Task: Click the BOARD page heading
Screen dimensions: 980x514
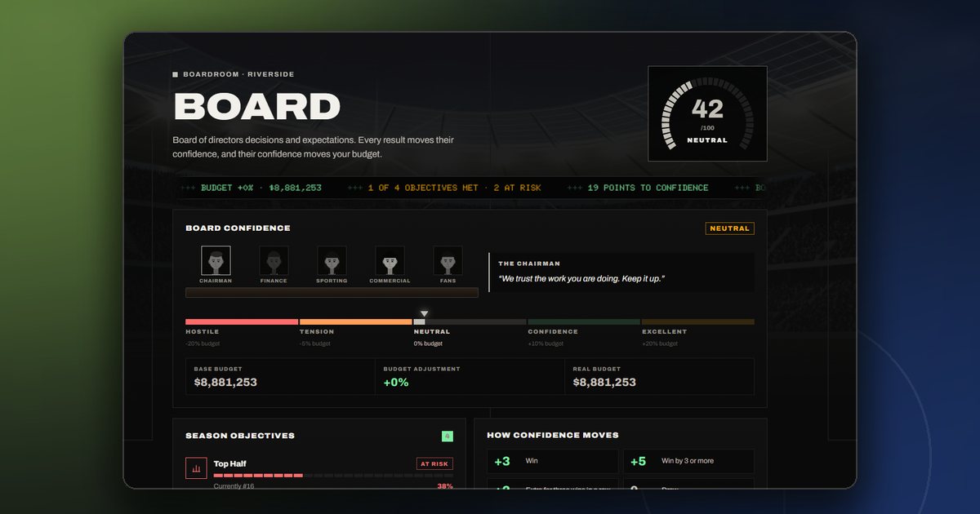Action: click(257, 108)
